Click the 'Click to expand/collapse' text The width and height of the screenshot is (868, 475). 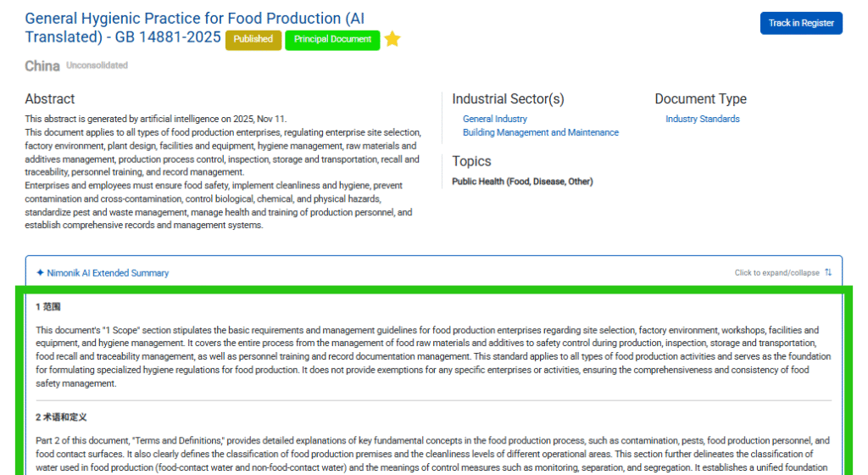pos(776,273)
